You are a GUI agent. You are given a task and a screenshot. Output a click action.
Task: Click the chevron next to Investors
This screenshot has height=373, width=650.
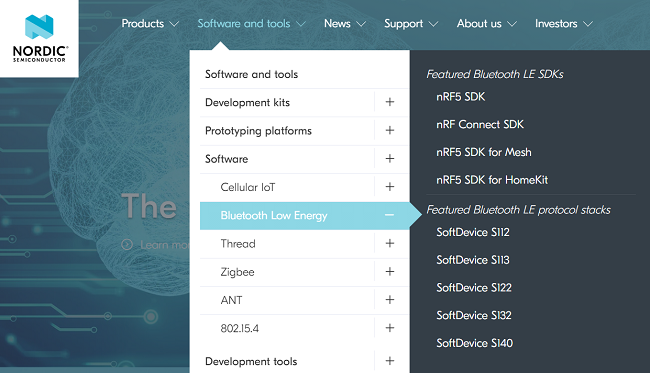(x=588, y=24)
